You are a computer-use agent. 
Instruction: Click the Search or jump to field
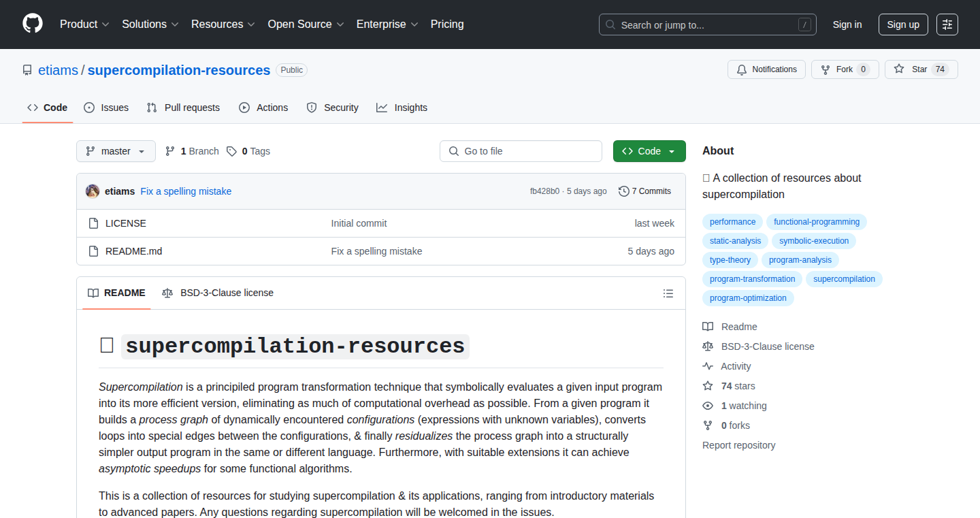tap(708, 25)
